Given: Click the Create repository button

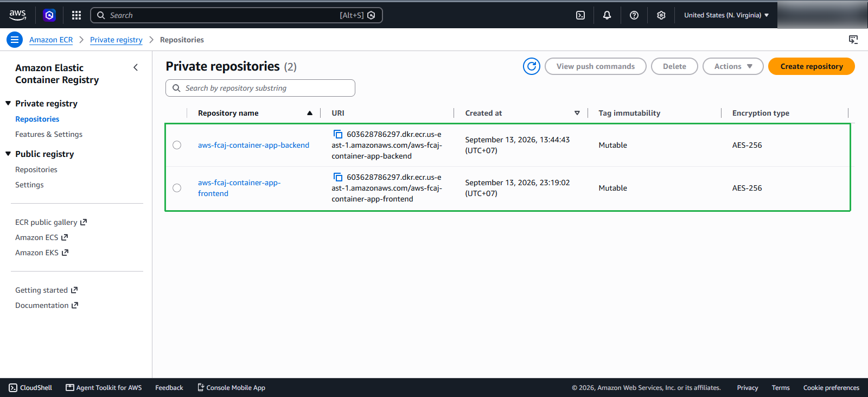Looking at the screenshot, I should [x=812, y=66].
